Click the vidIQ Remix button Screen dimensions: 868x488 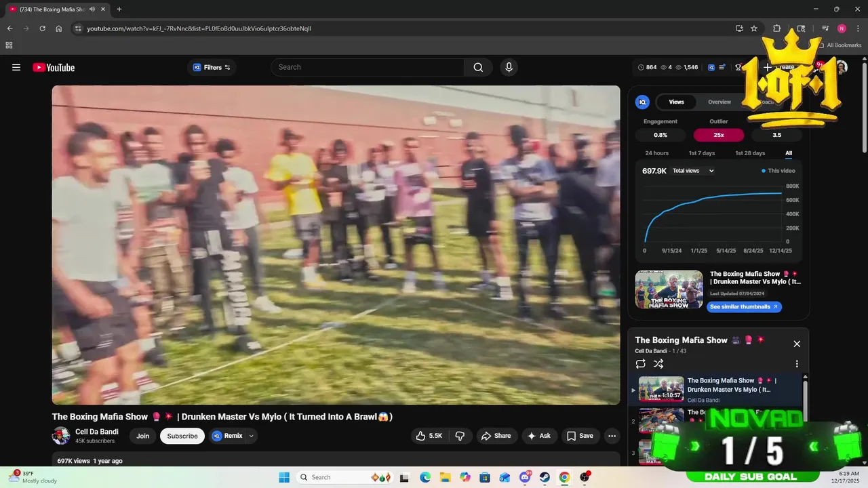(x=227, y=436)
